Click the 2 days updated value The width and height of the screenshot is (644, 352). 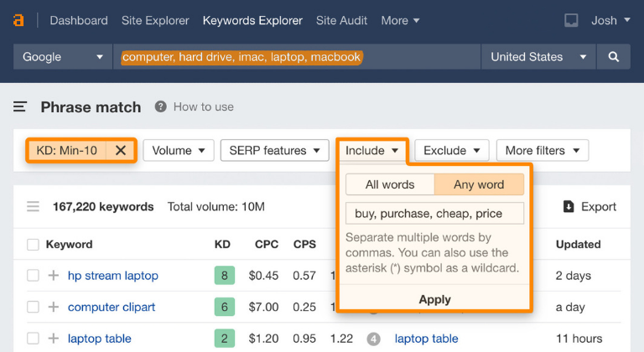coord(574,275)
